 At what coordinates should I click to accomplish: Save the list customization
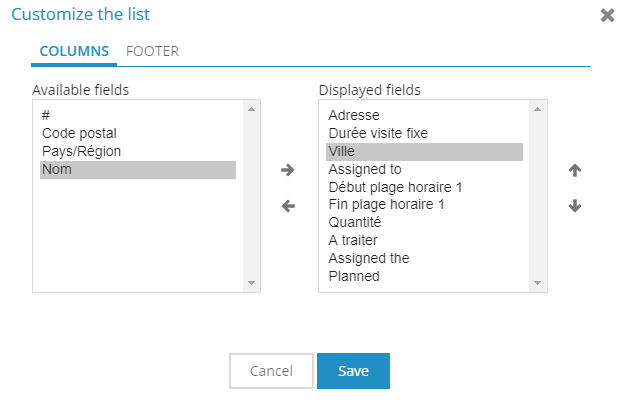point(353,371)
